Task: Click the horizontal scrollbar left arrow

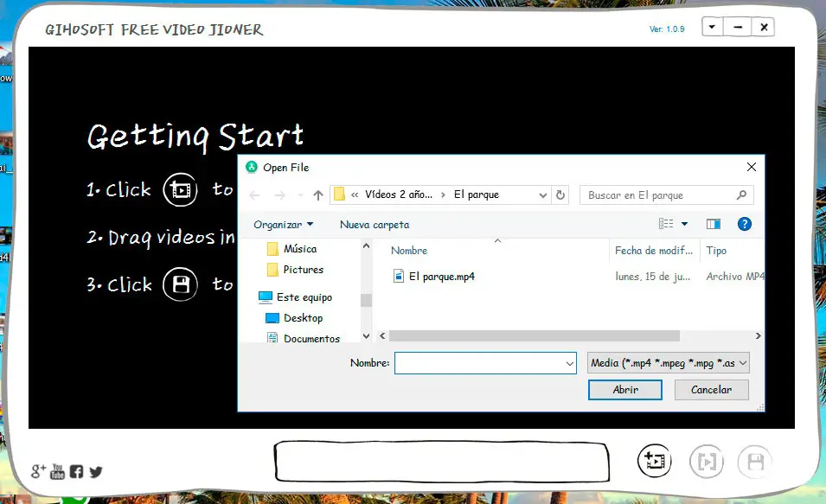Action: pyautogui.click(x=382, y=335)
